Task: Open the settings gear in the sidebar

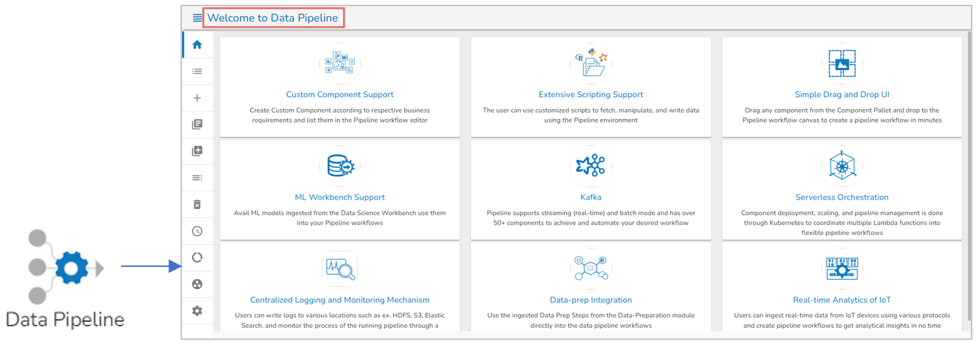Action: point(197,311)
